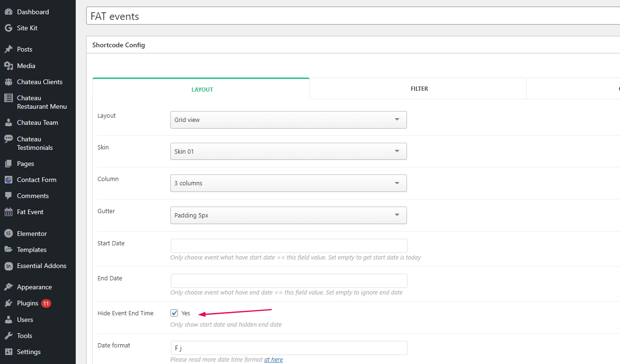Follow the 'at here' date format link
The height and width of the screenshot is (364, 620).
click(274, 359)
